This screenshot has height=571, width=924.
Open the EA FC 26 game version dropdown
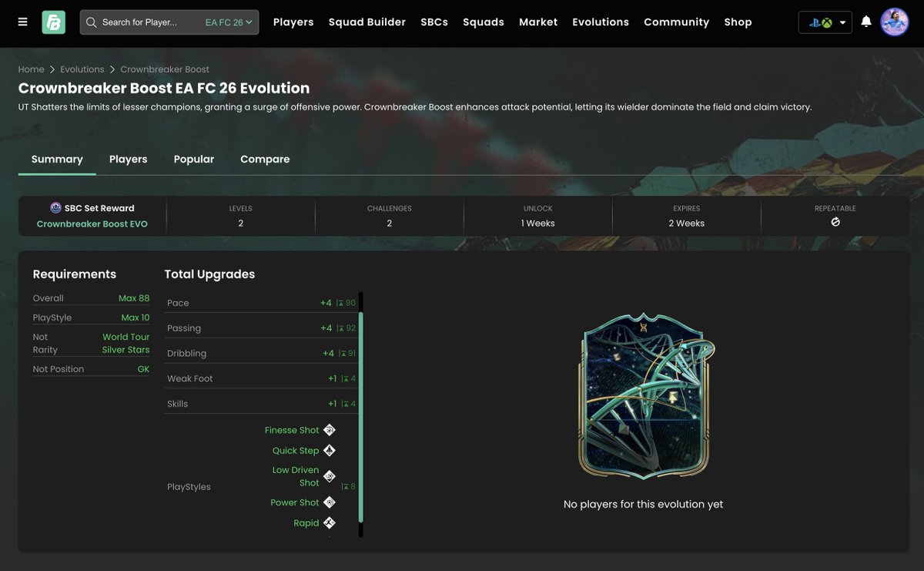pyautogui.click(x=229, y=22)
